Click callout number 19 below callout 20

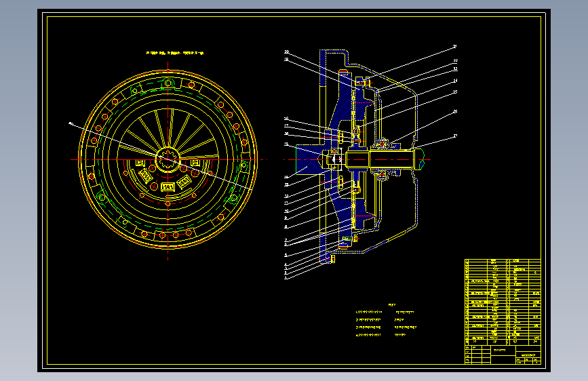[x=286, y=59]
